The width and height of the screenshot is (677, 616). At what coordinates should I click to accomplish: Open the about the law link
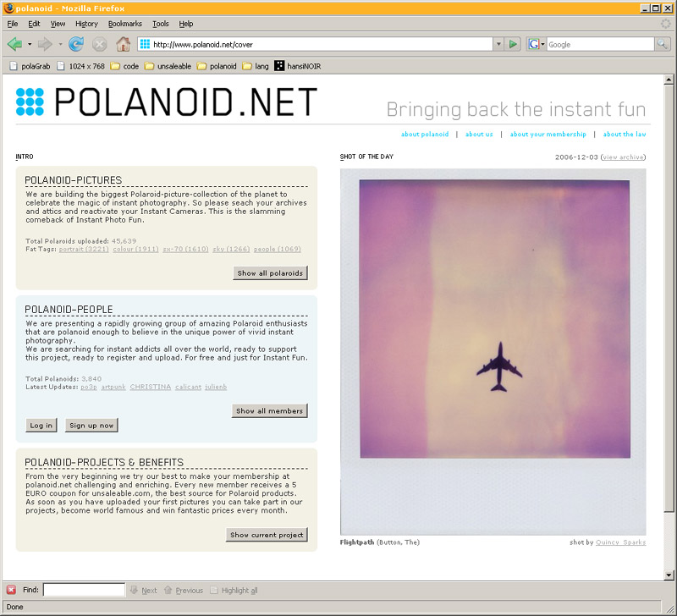click(625, 135)
